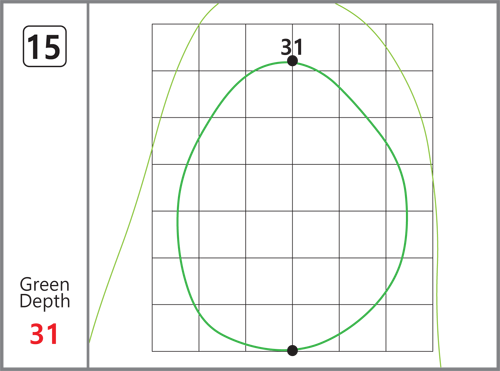This screenshot has height=371, width=500.
Task: Select the red 31 green depth value
Action: click(x=44, y=334)
